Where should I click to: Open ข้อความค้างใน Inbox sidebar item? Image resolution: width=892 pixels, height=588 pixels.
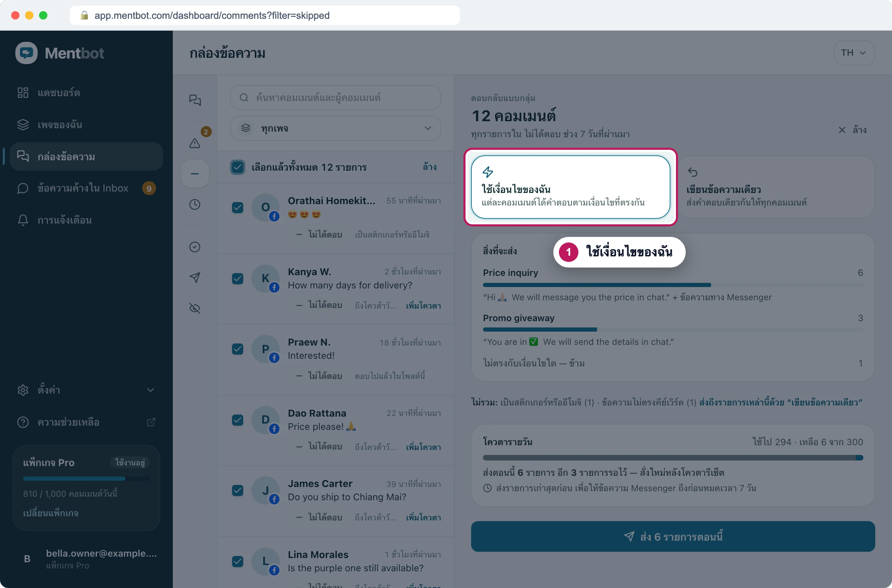(86, 188)
